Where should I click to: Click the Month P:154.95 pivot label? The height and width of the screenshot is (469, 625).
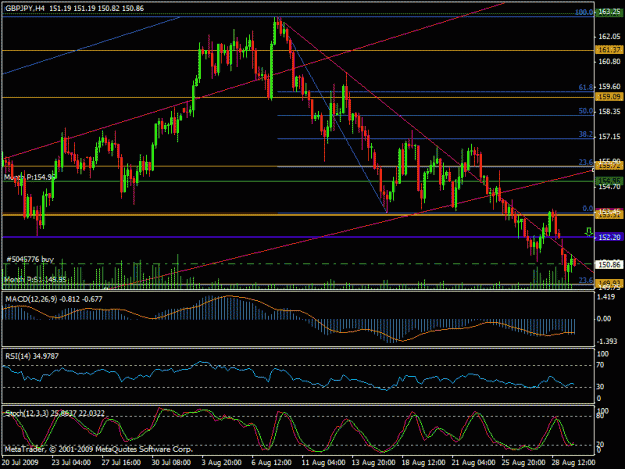click(29, 177)
